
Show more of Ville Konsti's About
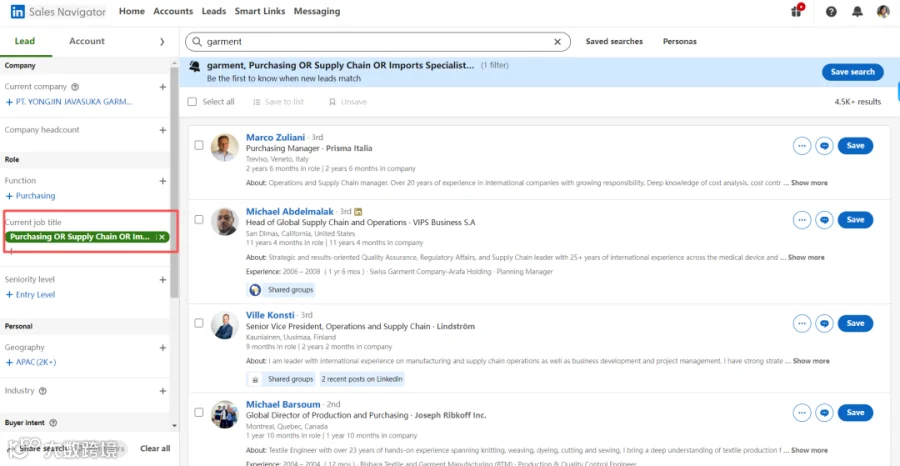pyautogui.click(x=811, y=361)
